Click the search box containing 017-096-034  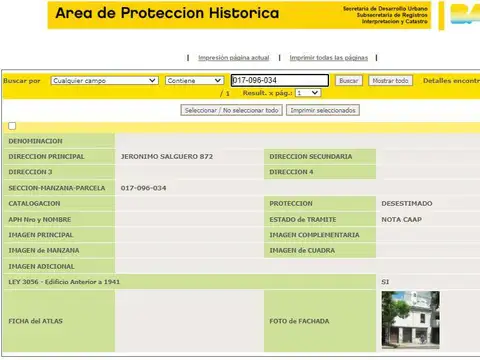(x=280, y=80)
